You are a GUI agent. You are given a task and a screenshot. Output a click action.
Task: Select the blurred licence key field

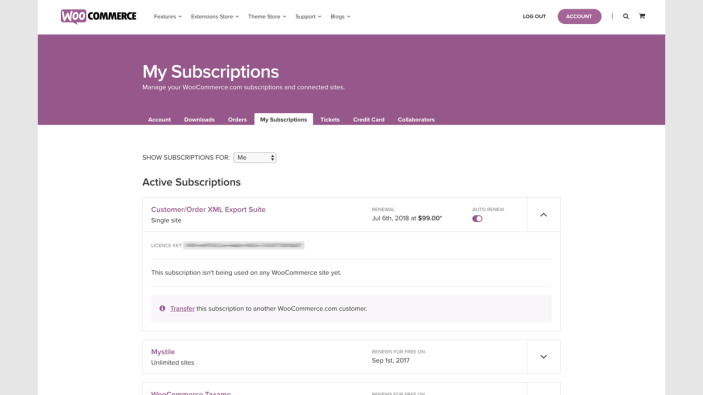243,245
